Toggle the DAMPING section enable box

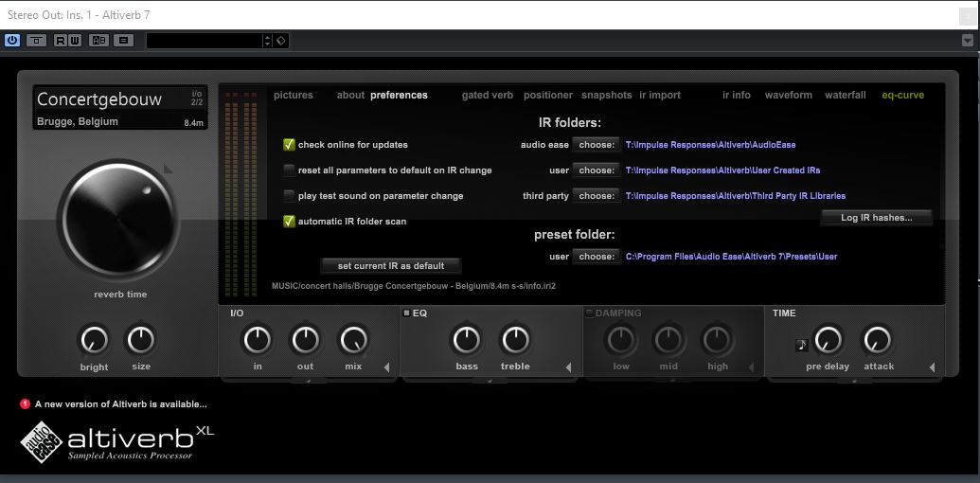coord(589,313)
